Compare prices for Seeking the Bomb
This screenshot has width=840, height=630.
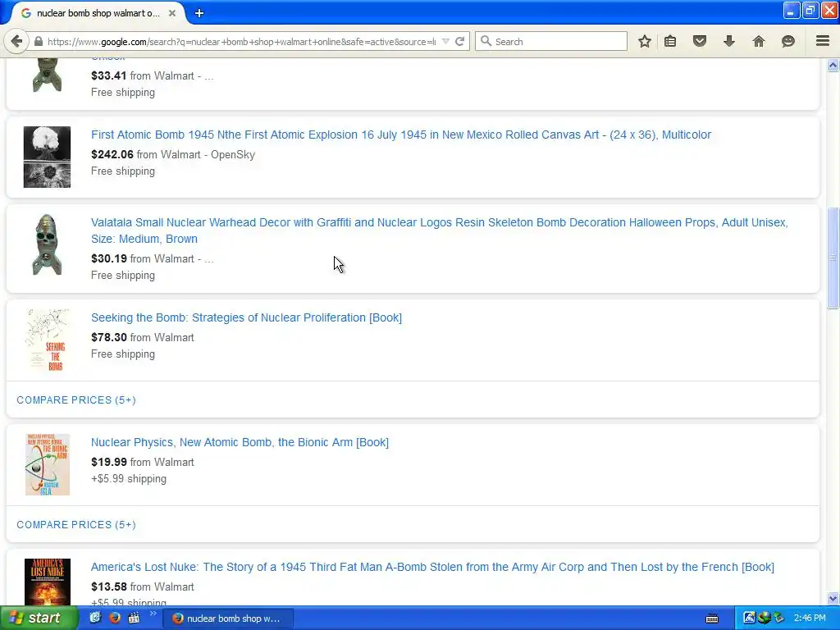click(x=76, y=400)
